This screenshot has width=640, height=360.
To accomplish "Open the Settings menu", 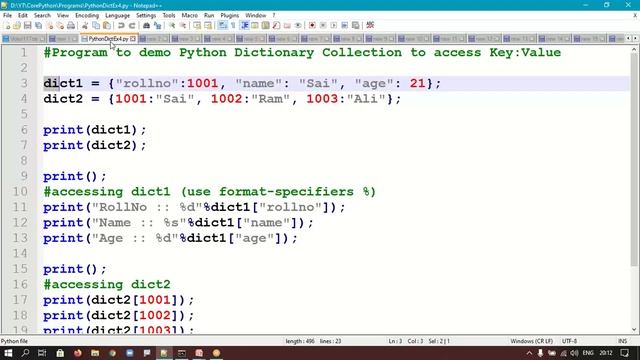I will coord(146,16).
